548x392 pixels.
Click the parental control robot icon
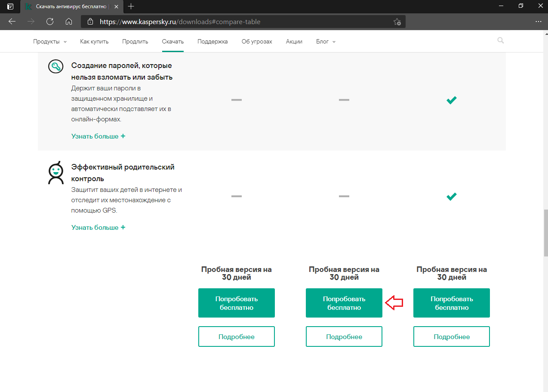pyautogui.click(x=55, y=173)
